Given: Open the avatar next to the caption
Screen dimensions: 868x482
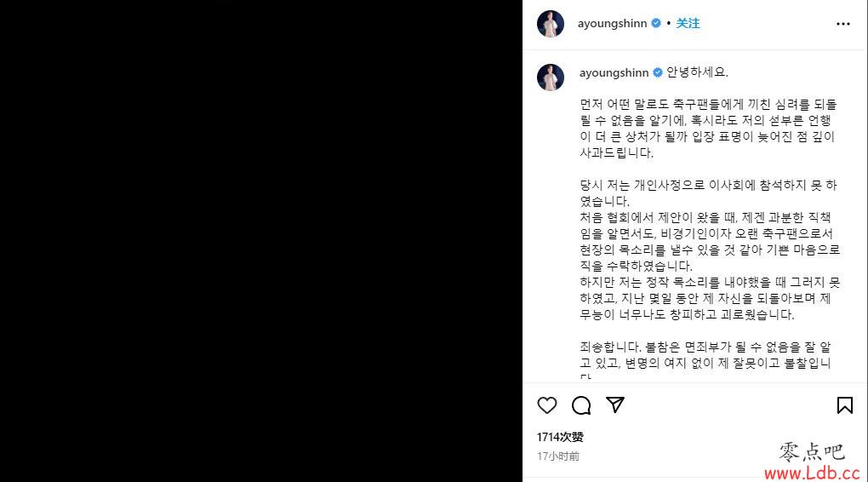Looking at the screenshot, I should (x=551, y=77).
